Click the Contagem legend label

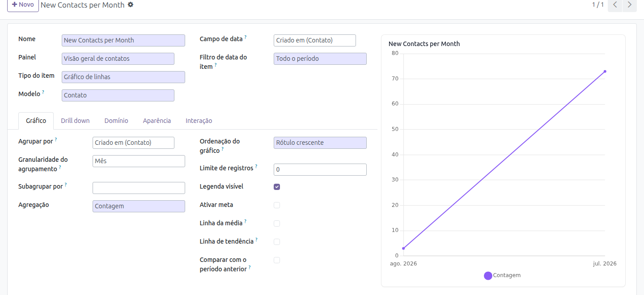click(507, 275)
